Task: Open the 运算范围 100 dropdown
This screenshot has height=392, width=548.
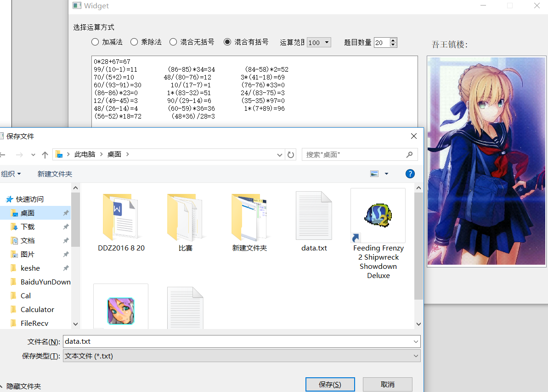Action: (319, 42)
